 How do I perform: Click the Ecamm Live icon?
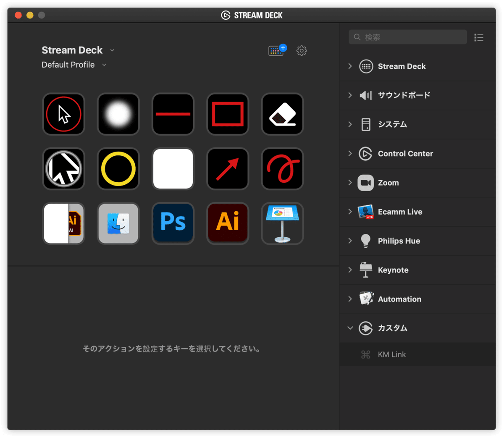(x=366, y=212)
